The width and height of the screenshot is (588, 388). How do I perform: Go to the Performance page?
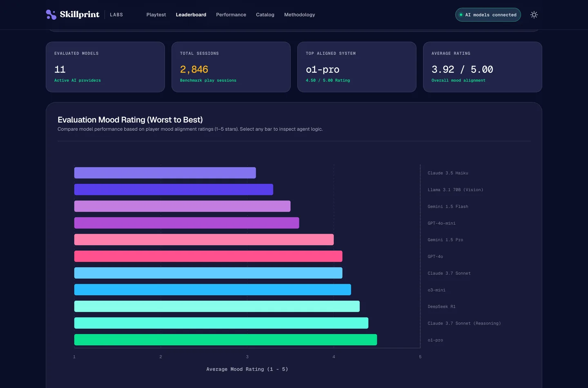[x=231, y=15]
